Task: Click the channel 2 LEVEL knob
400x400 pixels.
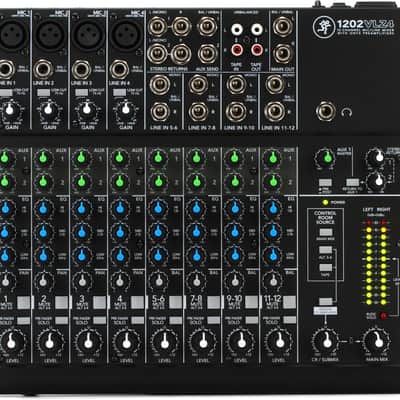Action: (50, 341)
